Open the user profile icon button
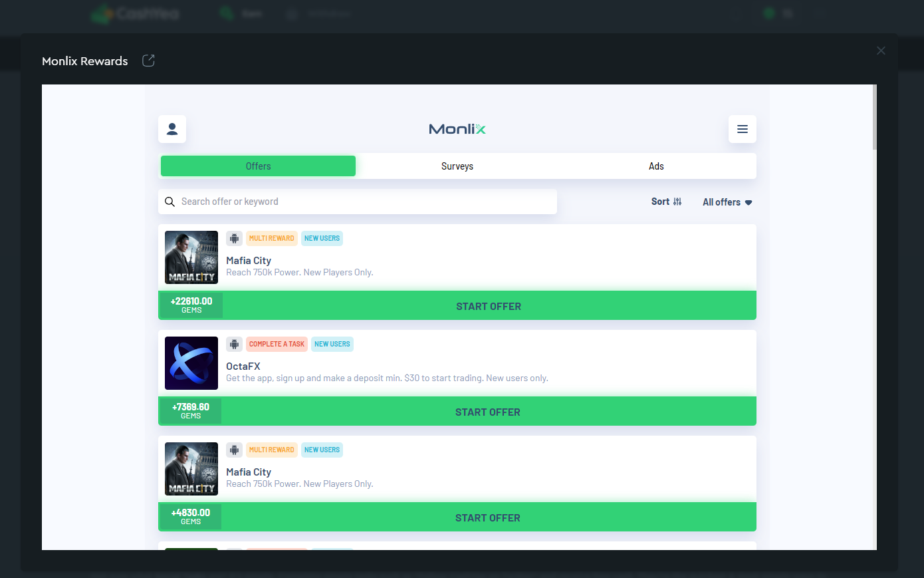The image size is (924, 578). pos(172,129)
